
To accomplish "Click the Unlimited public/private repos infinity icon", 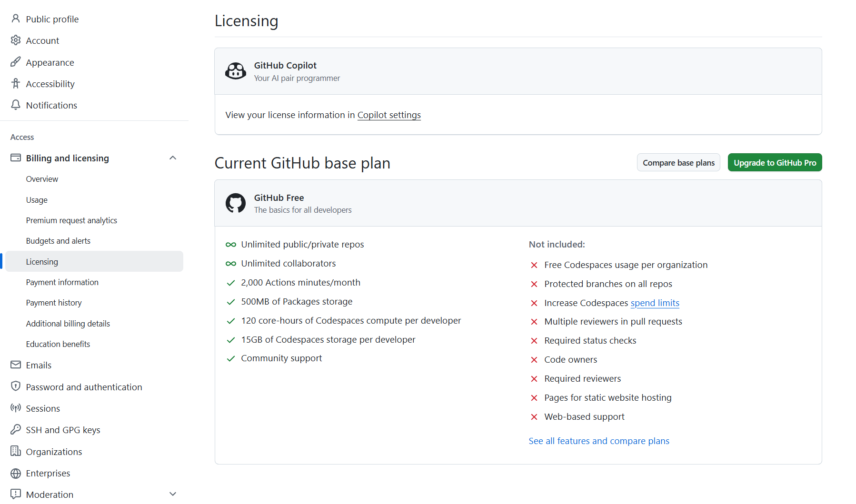I will [x=231, y=245].
